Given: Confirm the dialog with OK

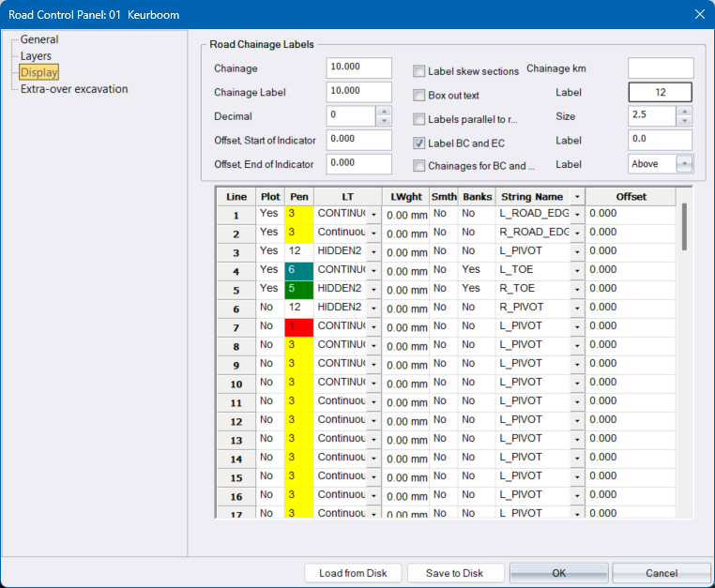Looking at the screenshot, I should click(558, 573).
